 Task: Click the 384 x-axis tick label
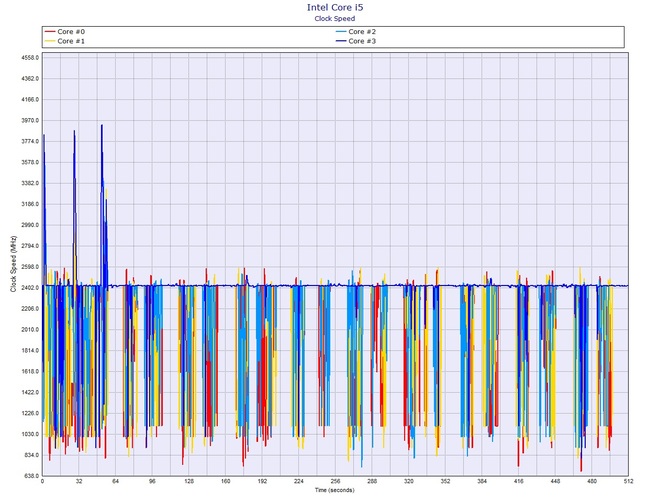point(482,481)
